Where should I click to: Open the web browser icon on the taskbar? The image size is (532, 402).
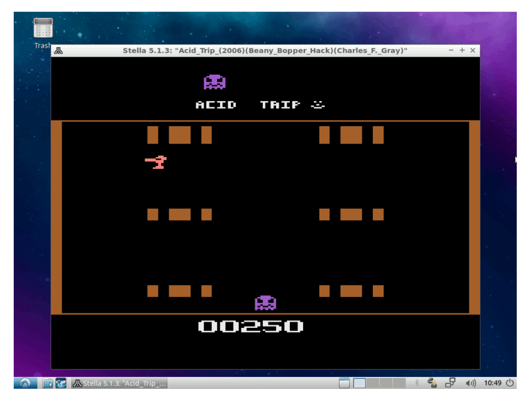pyautogui.click(x=61, y=383)
